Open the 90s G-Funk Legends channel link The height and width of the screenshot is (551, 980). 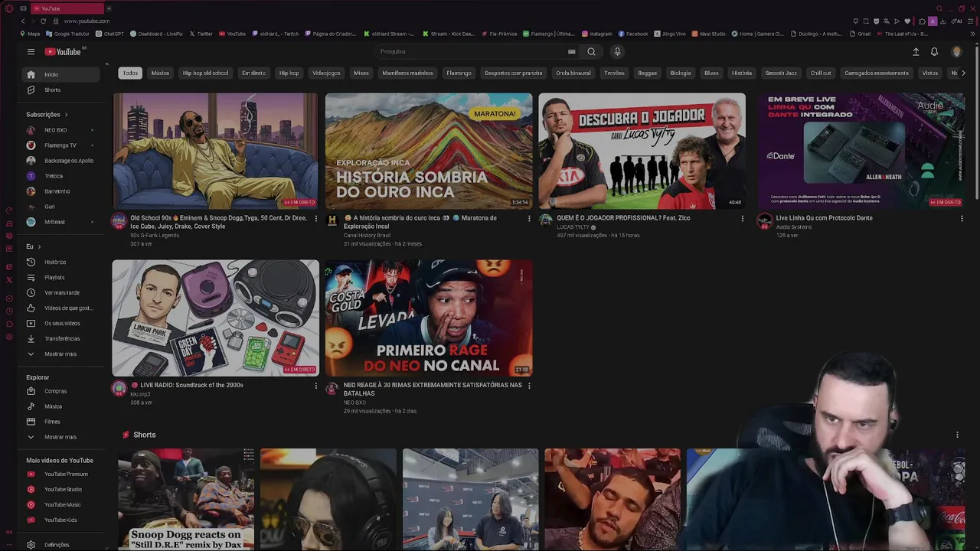pyautogui.click(x=155, y=235)
